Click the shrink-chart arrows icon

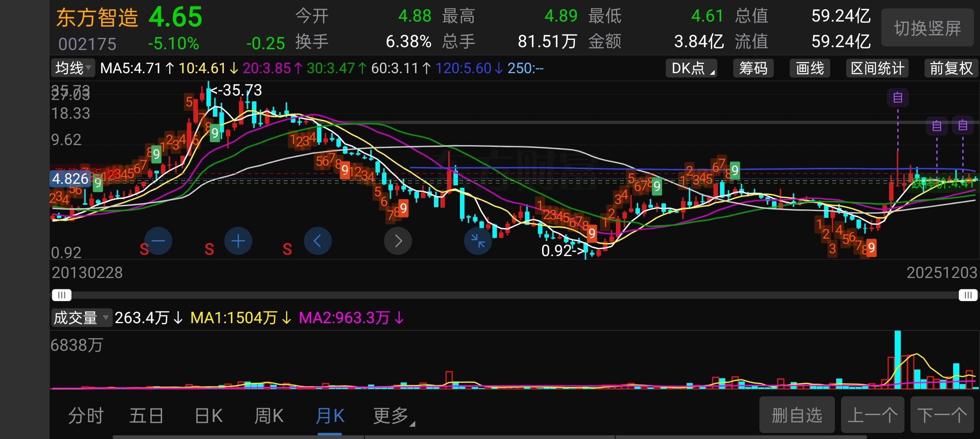pos(478,241)
